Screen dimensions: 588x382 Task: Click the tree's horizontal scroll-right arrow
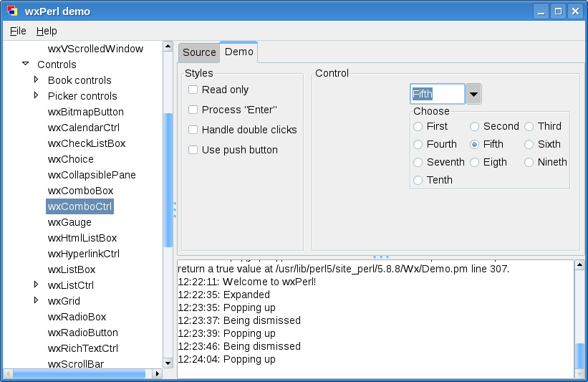158,373
